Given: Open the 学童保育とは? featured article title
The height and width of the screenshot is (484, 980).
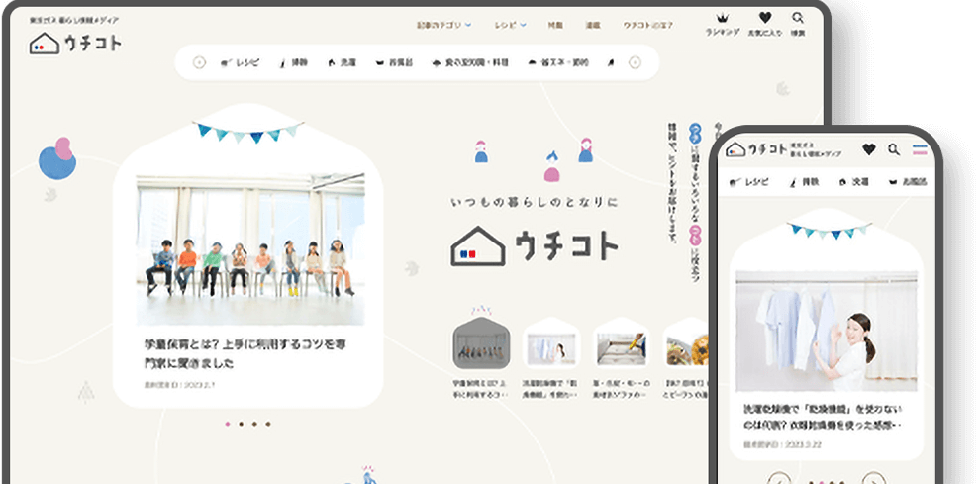Looking at the screenshot, I should [x=250, y=353].
